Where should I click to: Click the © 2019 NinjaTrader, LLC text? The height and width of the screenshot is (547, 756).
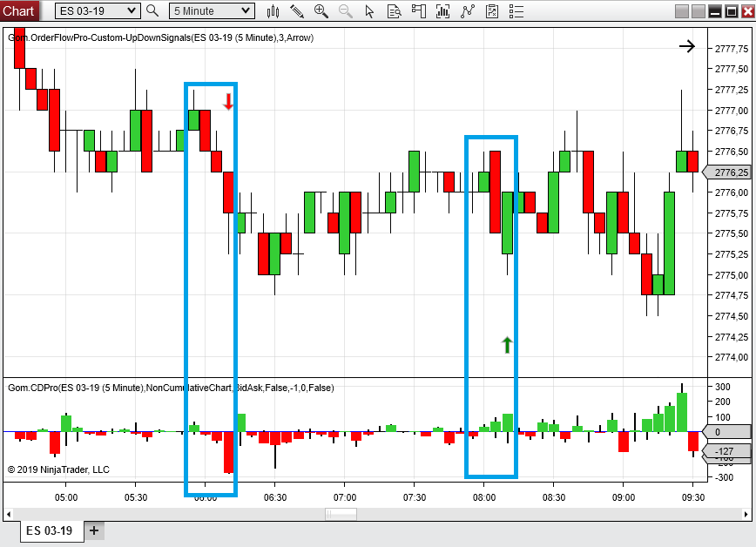pyautogui.click(x=59, y=469)
